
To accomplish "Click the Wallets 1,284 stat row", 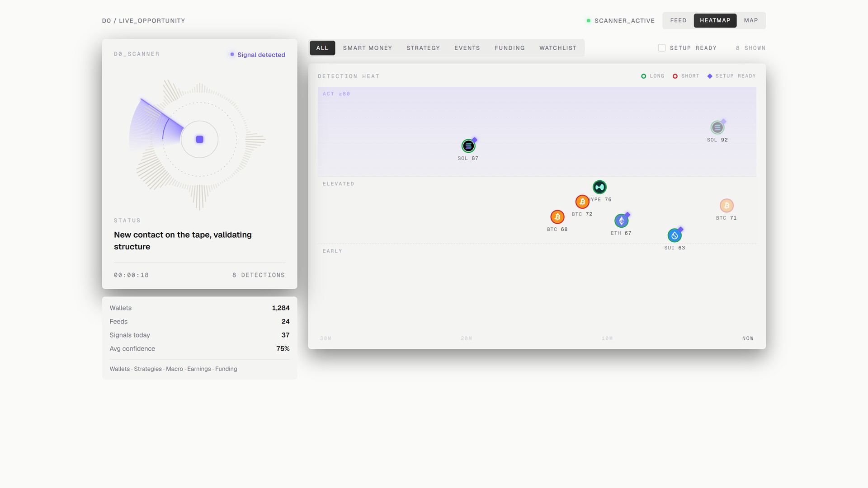I will pyautogui.click(x=199, y=308).
